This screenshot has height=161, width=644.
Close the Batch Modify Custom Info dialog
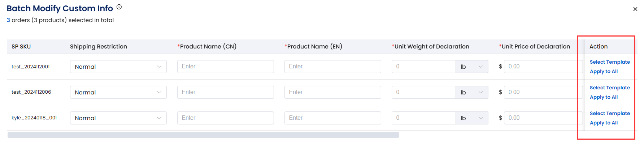(x=635, y=9)
